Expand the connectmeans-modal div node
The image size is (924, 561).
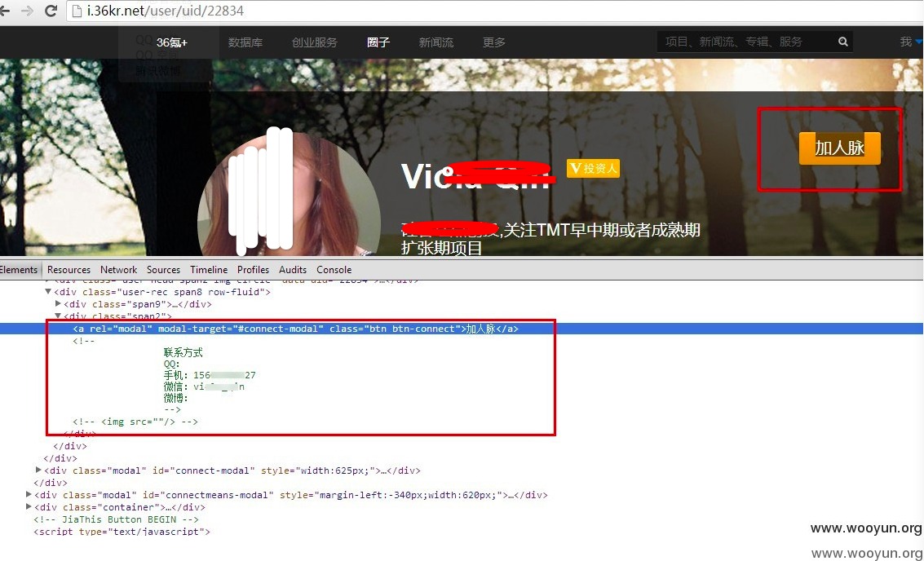pos(29,495)
